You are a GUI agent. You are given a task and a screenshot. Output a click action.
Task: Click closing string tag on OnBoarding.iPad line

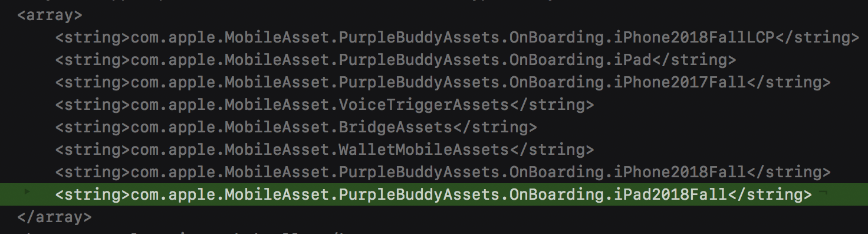694,60
